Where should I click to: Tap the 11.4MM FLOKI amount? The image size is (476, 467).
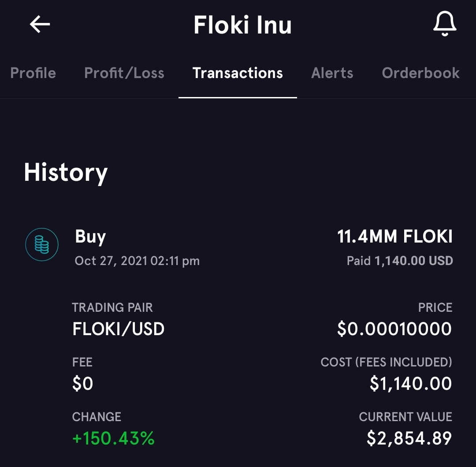point(394,236)
